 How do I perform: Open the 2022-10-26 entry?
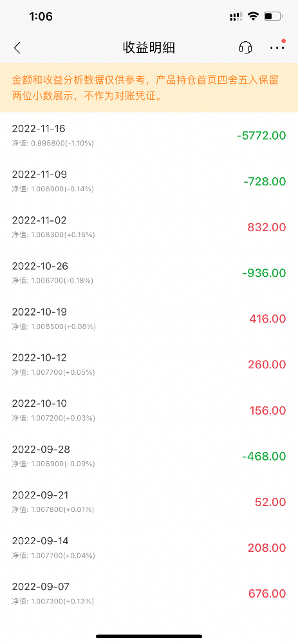tap(149, 272)
